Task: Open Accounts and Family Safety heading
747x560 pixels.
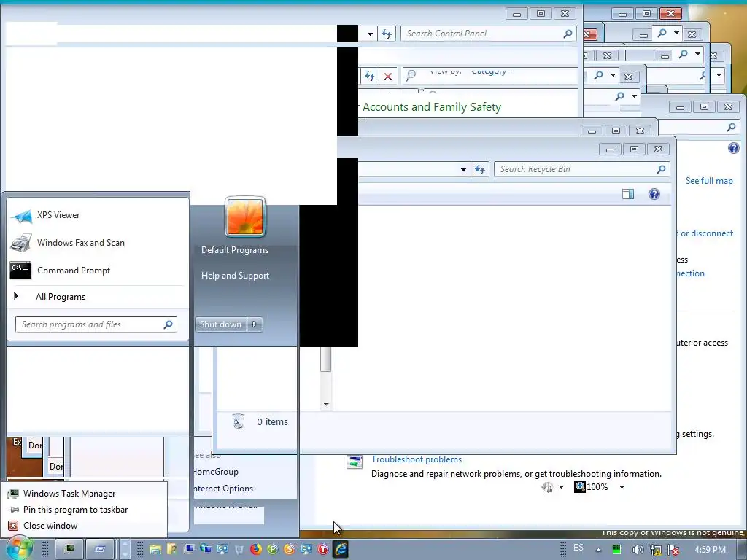Action: tap(432, 107)
